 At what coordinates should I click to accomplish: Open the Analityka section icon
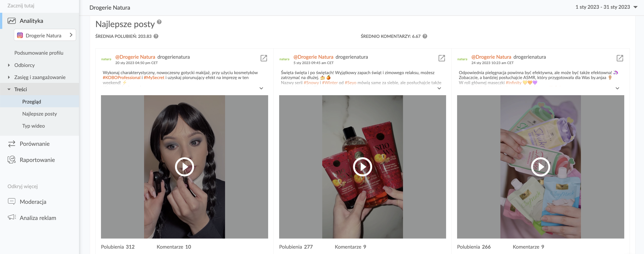point(11,21)
